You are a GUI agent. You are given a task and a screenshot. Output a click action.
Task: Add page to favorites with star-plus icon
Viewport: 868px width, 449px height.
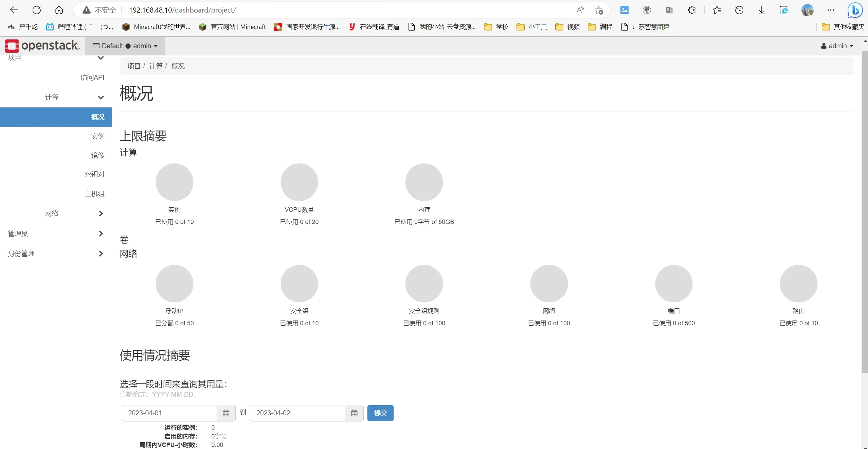[598, 10]
